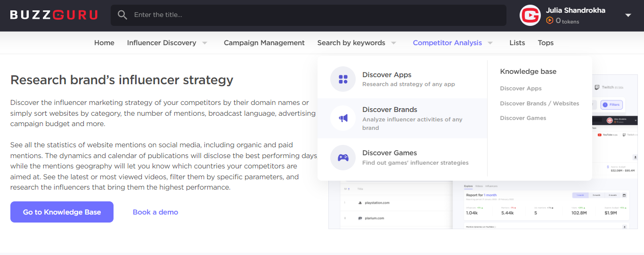
Task: Click the Discover Apps grid icon
Action: point(343,79)
